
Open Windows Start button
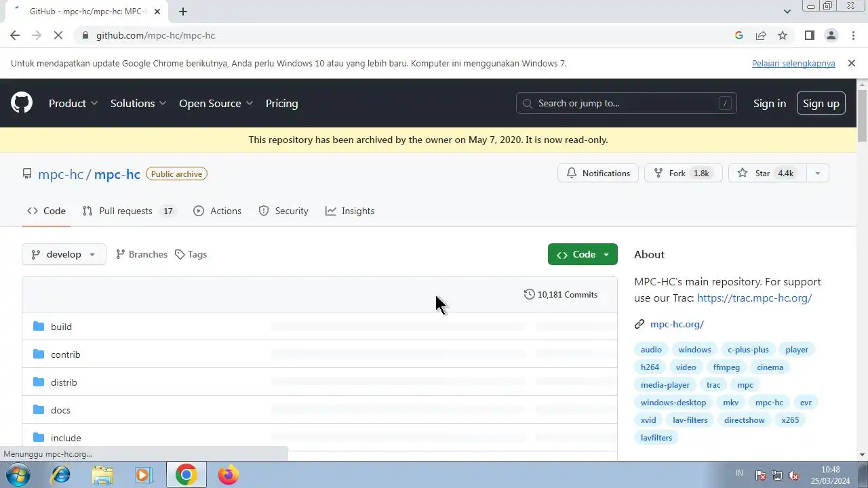pos(18,475)
